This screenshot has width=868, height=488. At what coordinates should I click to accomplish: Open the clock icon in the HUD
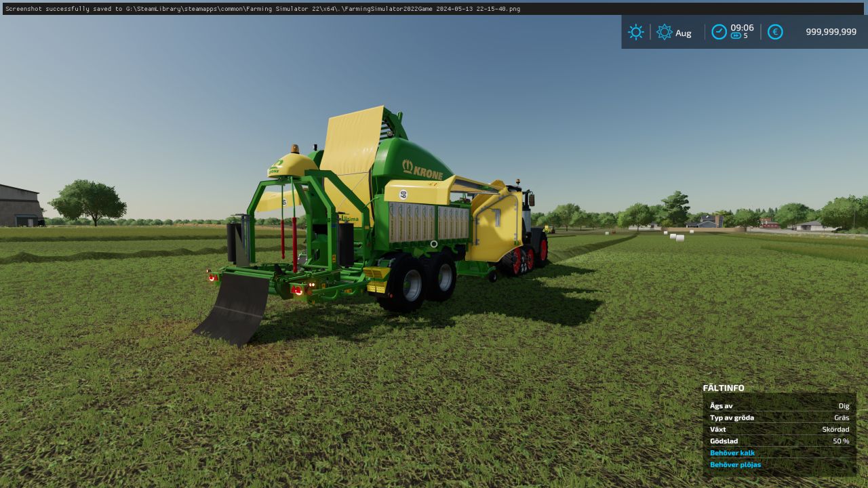click(x=719, y=31)
